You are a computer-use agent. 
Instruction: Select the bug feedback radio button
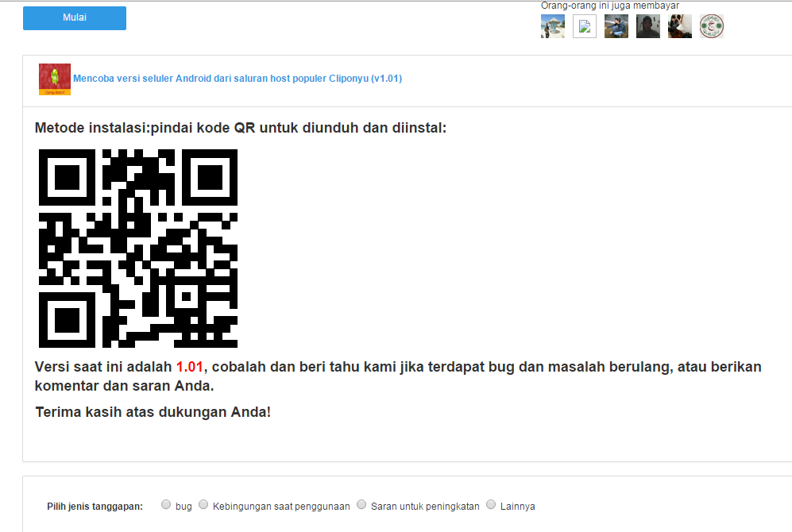pyautogui.click(x=166, y=504)
